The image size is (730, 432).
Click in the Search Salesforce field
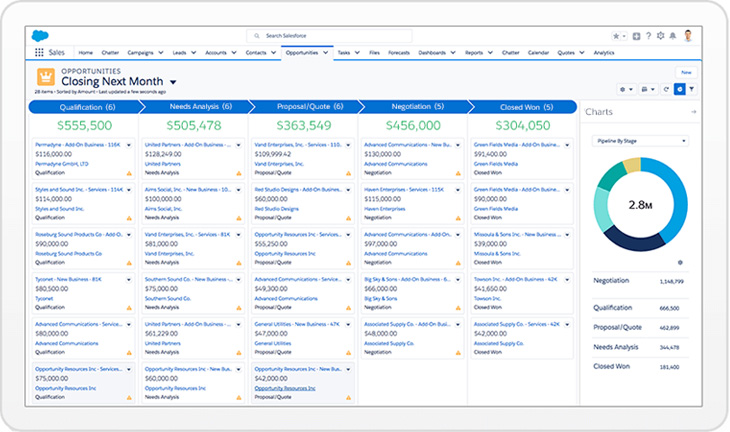[329, 36]
